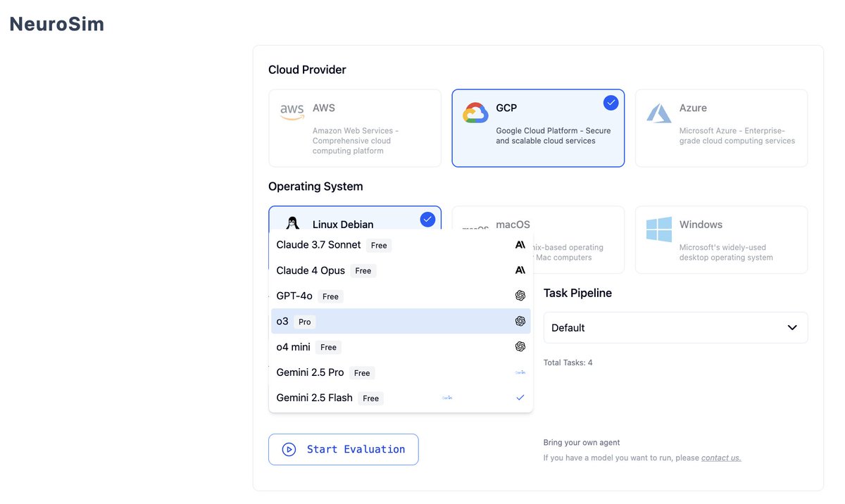Viewport: 845px width, 504px height.
Task: Click the Anthropic logo beside Claude 3.7 Sonnet
Action: 520,245
